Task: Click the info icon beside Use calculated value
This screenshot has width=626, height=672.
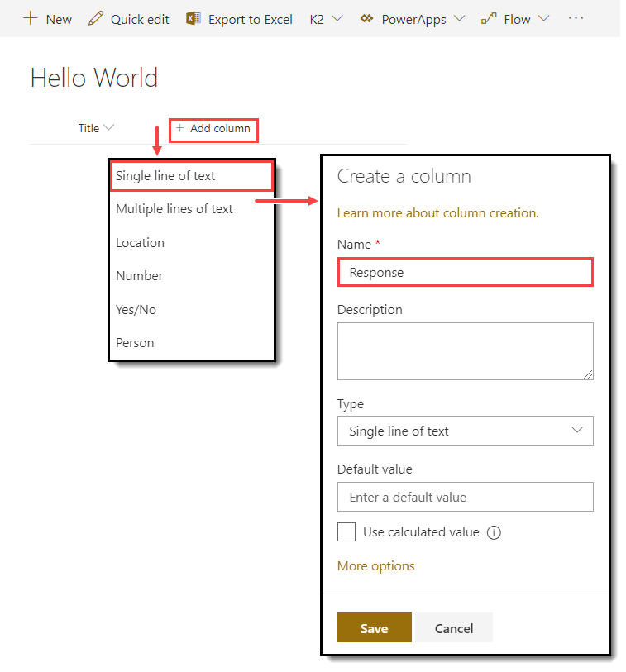Action: pyautogui.click(x=494, y=532)
